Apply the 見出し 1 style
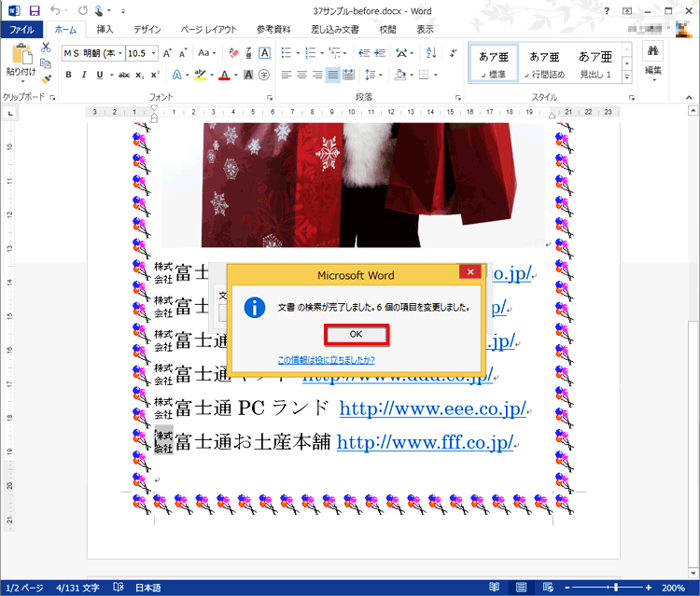Image resolution: width=700 pixels, height=596 pixels. point(595,63)
